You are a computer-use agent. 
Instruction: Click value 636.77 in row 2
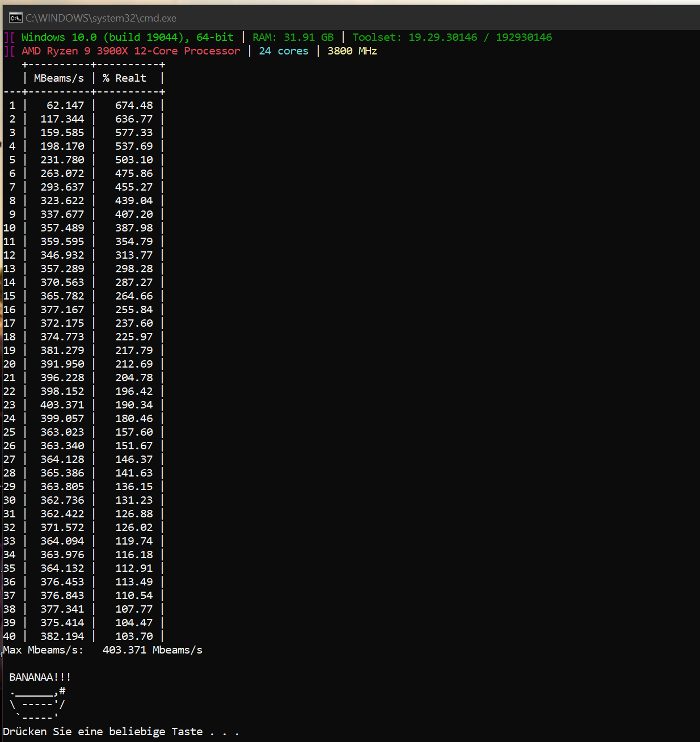[x=134, y=119]
